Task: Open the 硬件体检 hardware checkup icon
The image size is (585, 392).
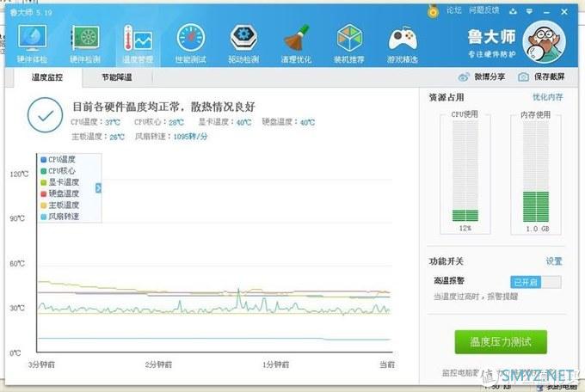Action: click(x=33, y=43)
